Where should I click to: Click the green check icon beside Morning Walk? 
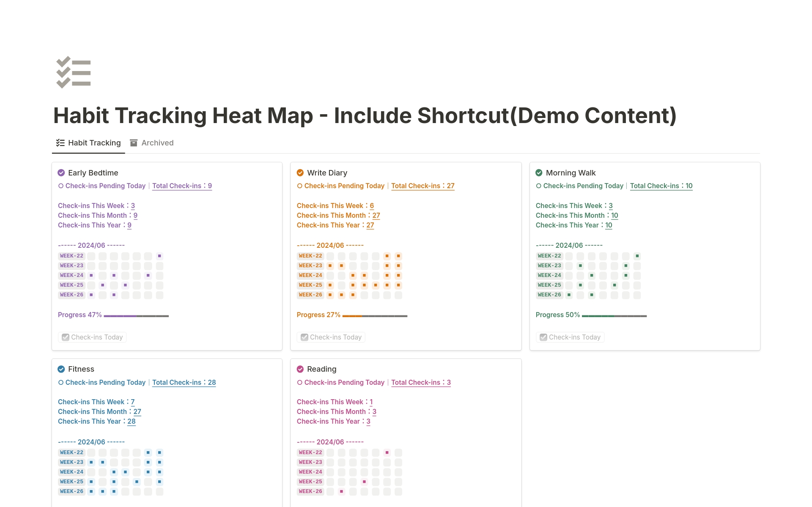click(539, 173)
